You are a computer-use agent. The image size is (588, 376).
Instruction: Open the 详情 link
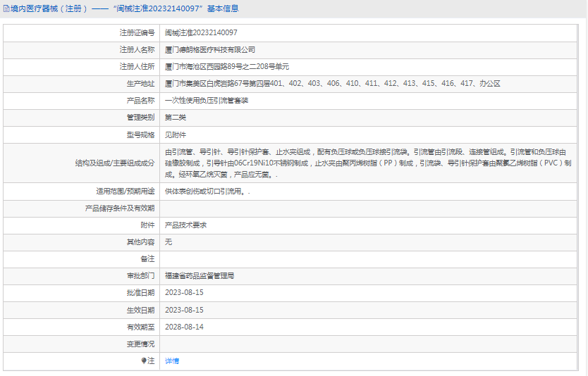(172, 361)
